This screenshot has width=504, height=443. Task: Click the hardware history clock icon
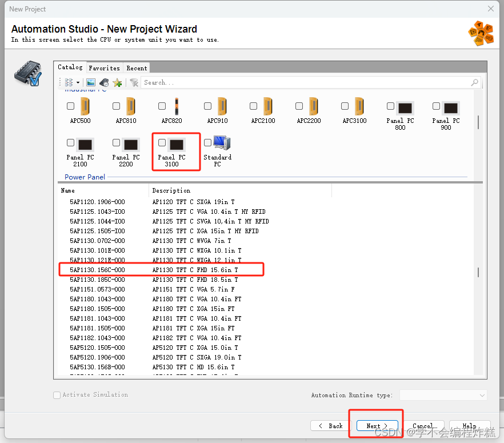104,83
